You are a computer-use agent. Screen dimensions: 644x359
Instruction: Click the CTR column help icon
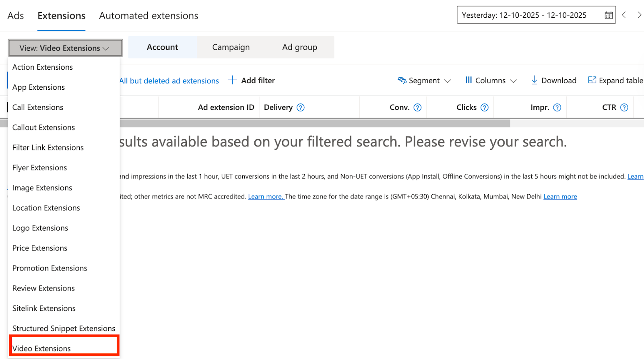(624, 107)
